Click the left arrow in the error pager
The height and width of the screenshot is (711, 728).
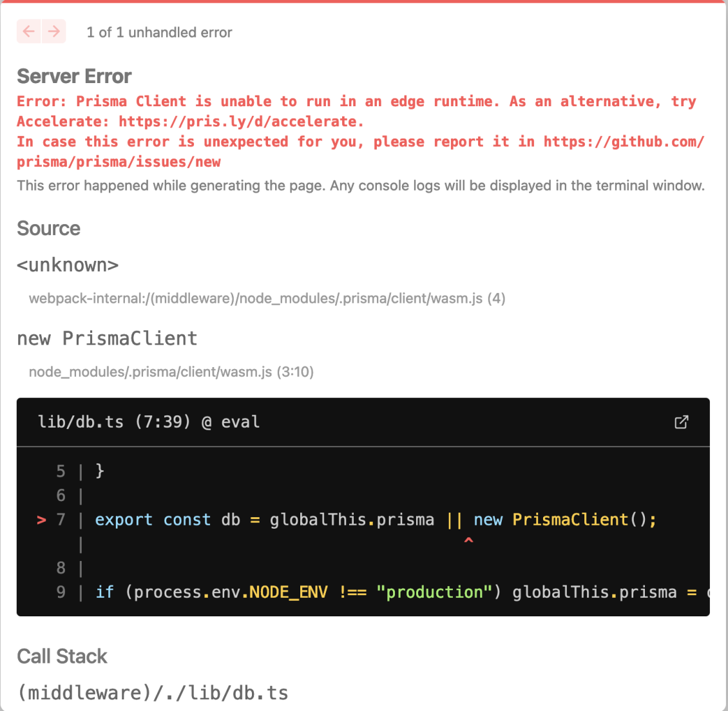[29, 32]
